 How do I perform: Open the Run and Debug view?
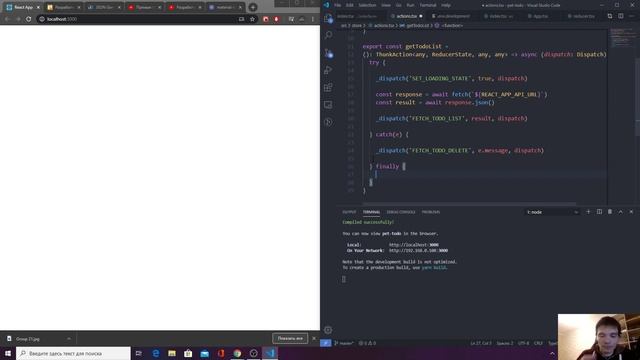coord(328,70)
